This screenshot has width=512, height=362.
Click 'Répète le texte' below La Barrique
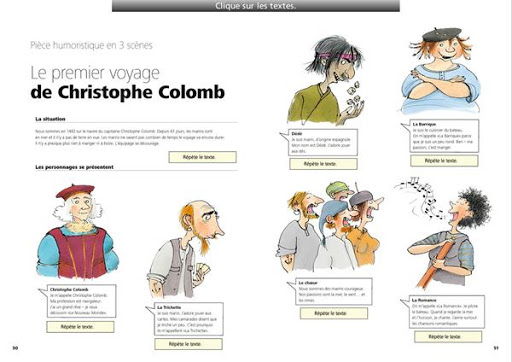pos(444,161)
